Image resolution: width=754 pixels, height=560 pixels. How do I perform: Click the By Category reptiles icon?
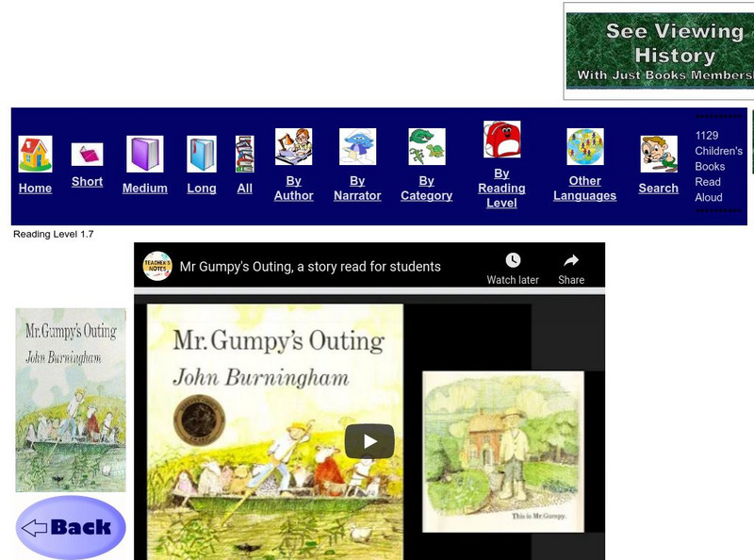pyautogui.click(x=427, y=147)
